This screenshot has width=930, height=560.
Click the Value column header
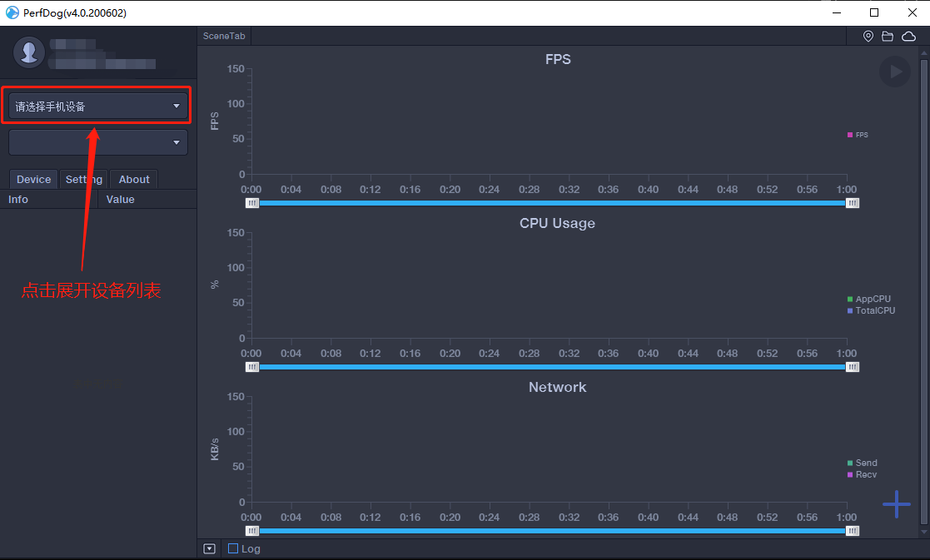click(147, 200)
